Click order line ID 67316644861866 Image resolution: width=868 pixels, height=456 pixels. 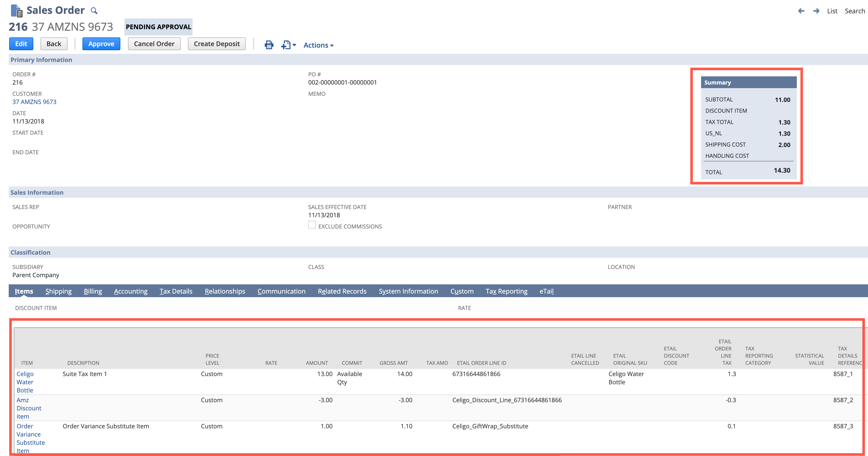[476, 374]
